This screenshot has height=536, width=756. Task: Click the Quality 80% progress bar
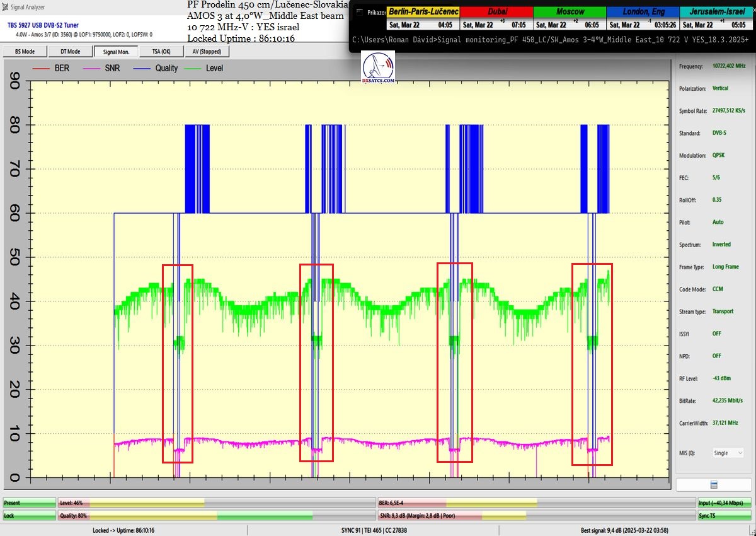[x=216, y=515]
